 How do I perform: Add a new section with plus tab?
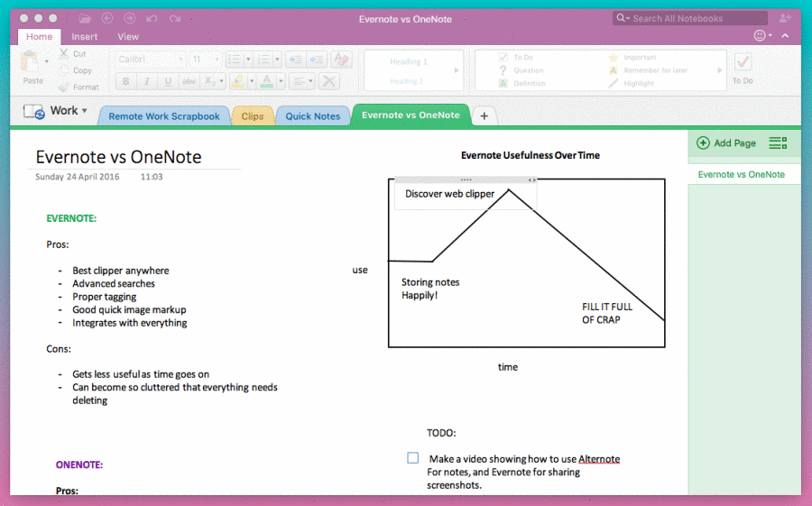point(484,116)
